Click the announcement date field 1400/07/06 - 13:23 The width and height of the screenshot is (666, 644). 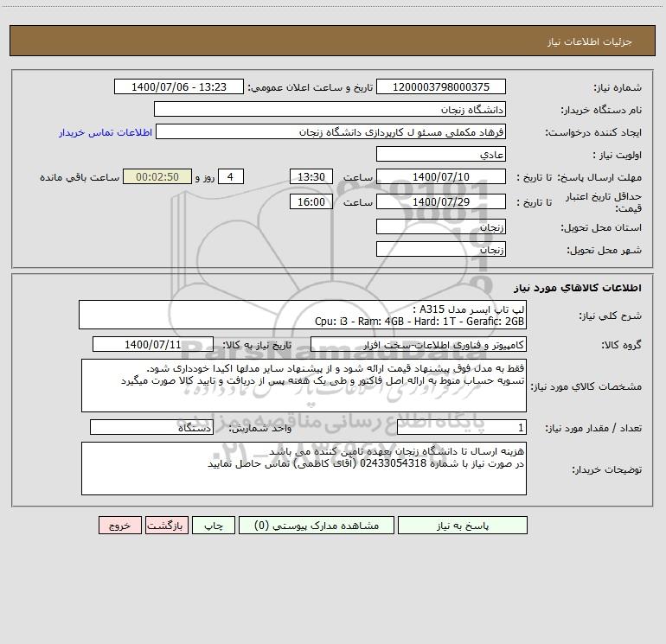pos(179,86)
